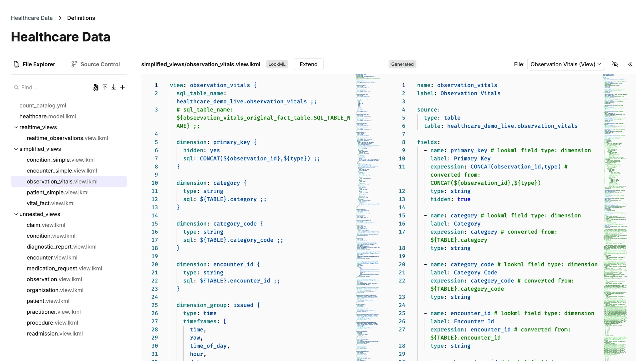Viewport: 644px width, 361px height.
Task: Collapse the realtime_views folder
Action: pyautogui.click(x=16, y=127)
